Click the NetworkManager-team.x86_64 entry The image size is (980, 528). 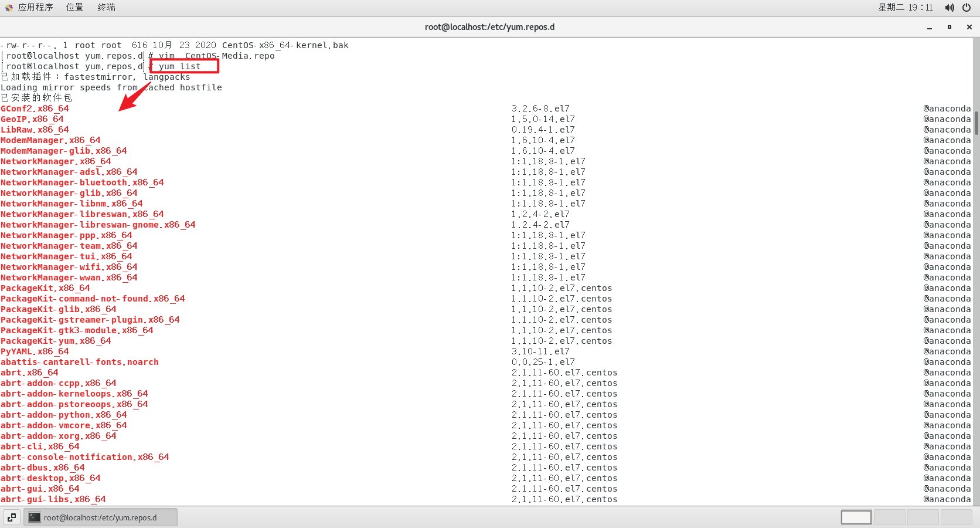click(69, 246)
